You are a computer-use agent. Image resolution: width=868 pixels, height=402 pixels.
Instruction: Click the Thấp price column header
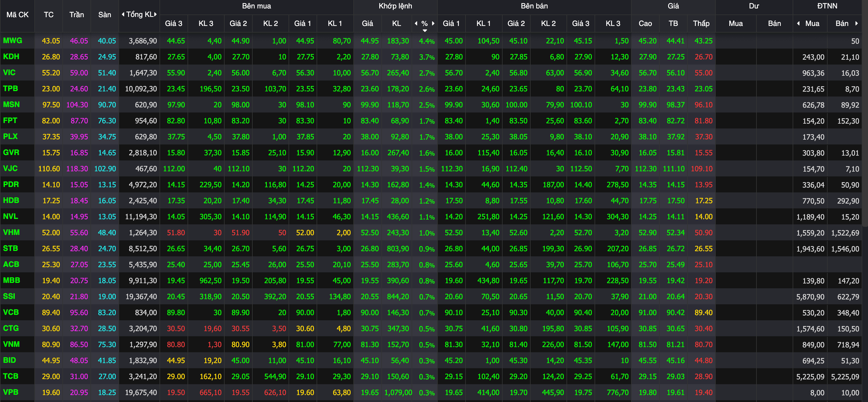point(701,23)
